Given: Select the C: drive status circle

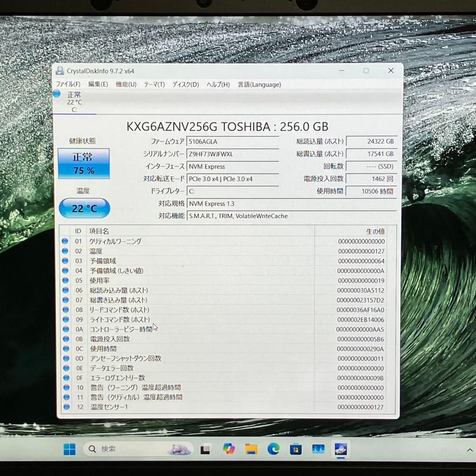Looking at the screenshot, I should point(56,93).
